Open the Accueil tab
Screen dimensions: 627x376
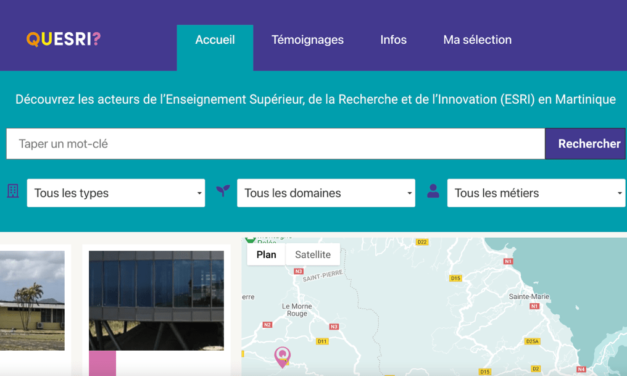point(215,48)
